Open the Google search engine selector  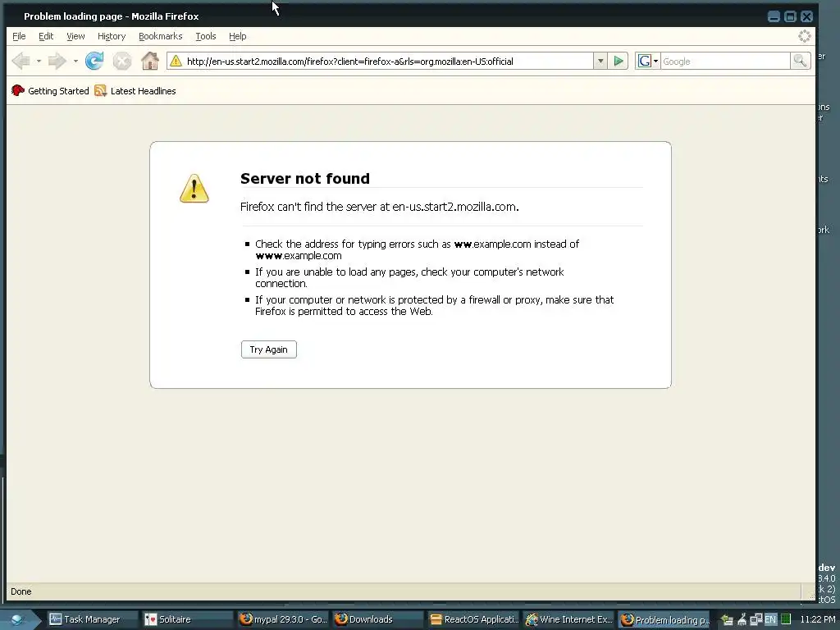[x=648, y=61]
